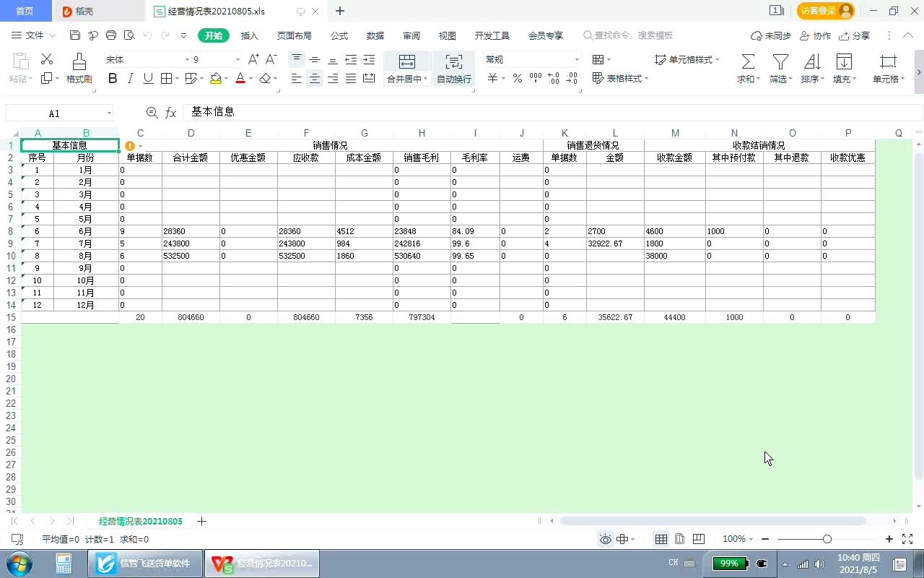Click the horizontal scrollbar at bottom
Image resolution: width=924 pixels, height=578 pixels.
click(x=712, y=521)
